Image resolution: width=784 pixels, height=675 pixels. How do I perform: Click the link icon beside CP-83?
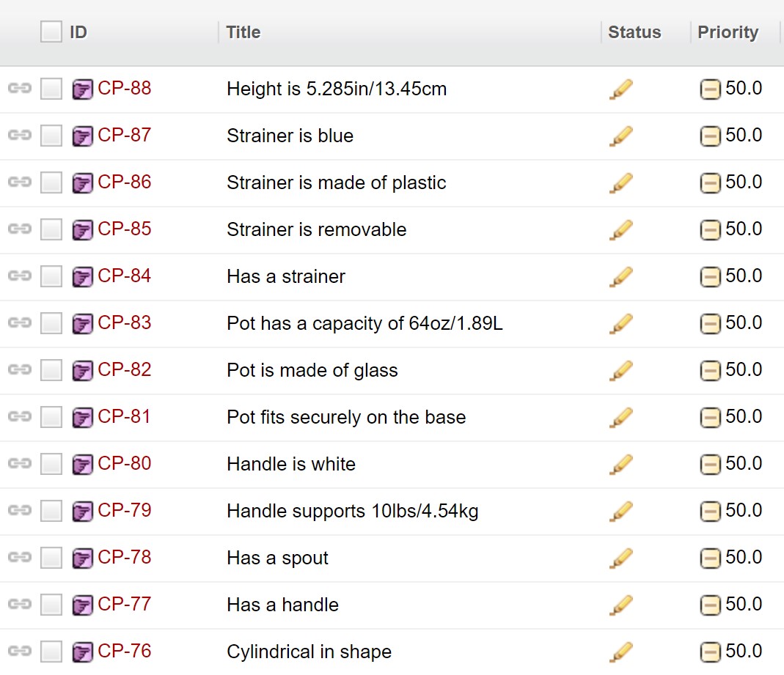[x=19, y=323]
